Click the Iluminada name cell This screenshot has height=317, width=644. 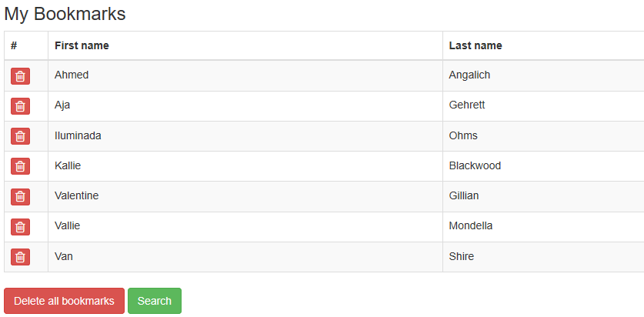245,136
